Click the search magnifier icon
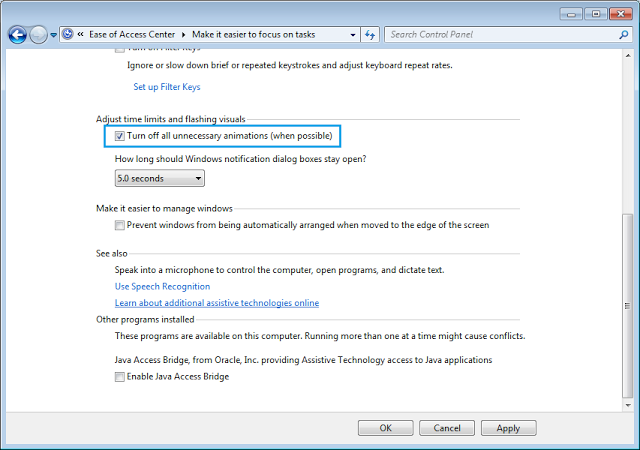 pos(624,35)
